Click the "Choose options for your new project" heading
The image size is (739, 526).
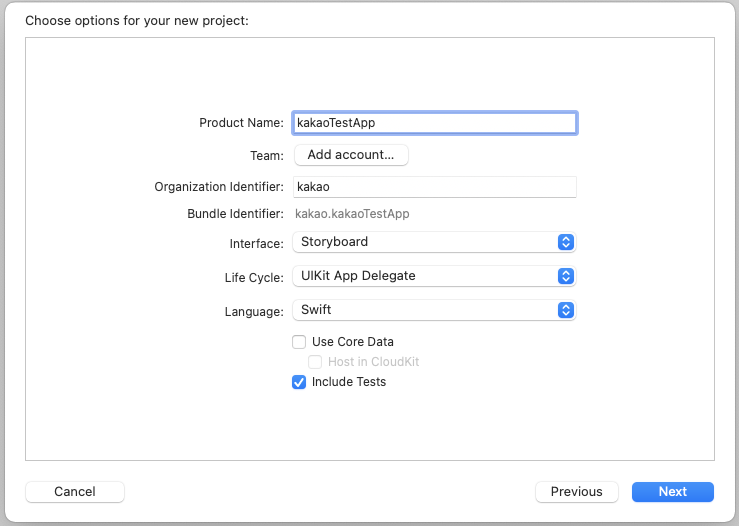point(137,20)
